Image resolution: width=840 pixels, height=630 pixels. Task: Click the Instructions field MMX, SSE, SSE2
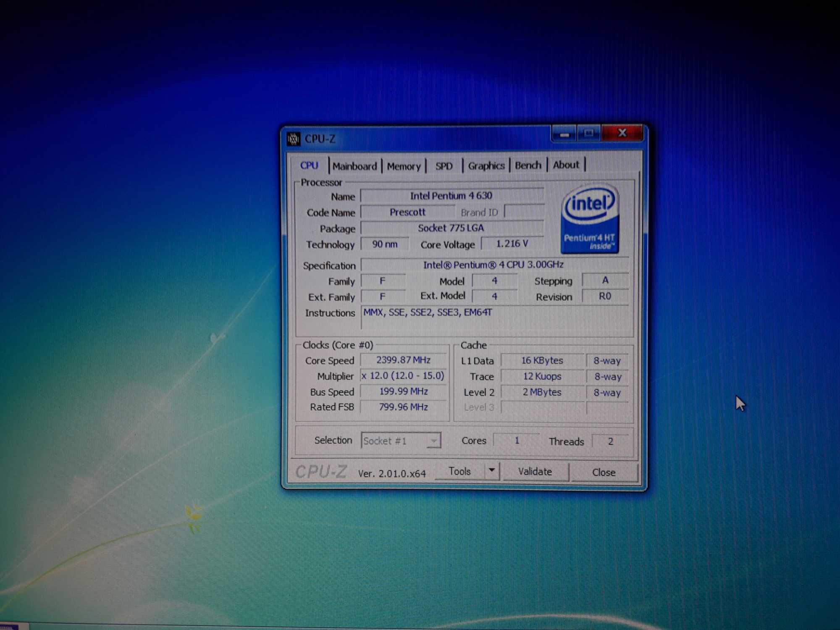(494, 317)
